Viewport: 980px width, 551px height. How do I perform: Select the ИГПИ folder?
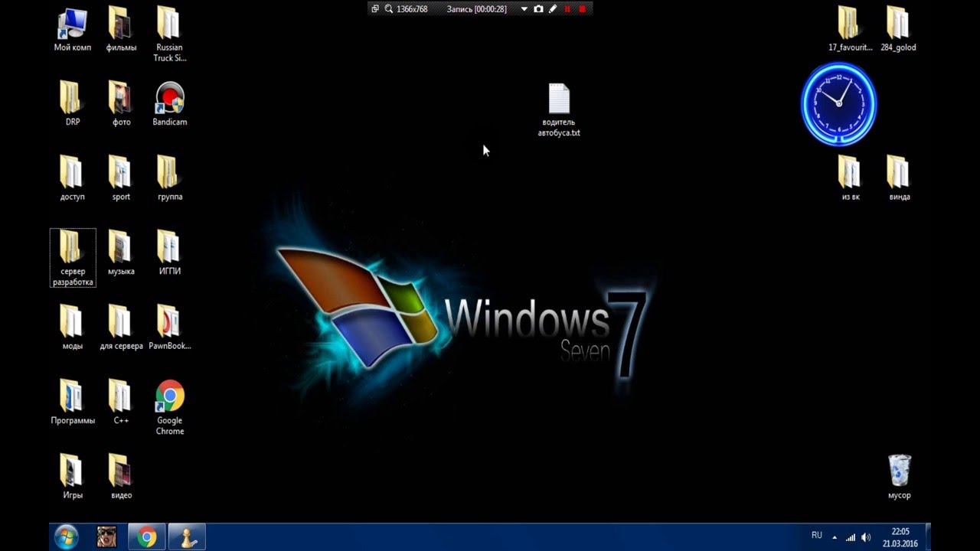tap(169, 253)
